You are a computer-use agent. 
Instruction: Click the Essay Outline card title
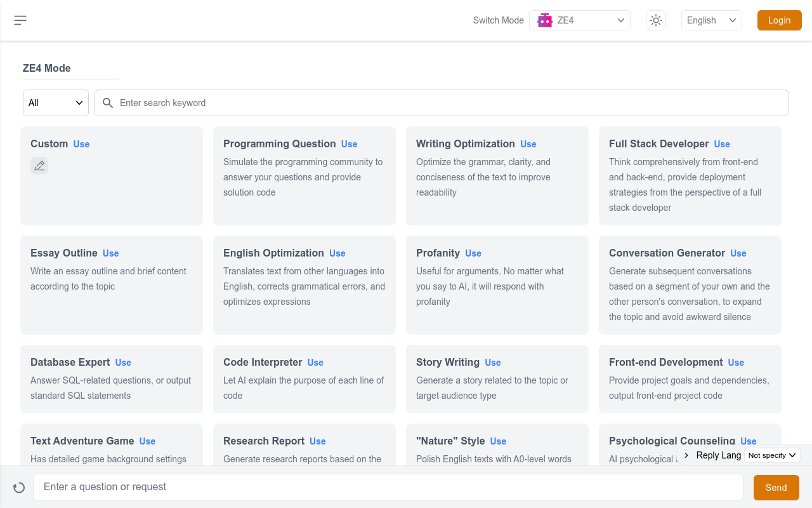64,253
